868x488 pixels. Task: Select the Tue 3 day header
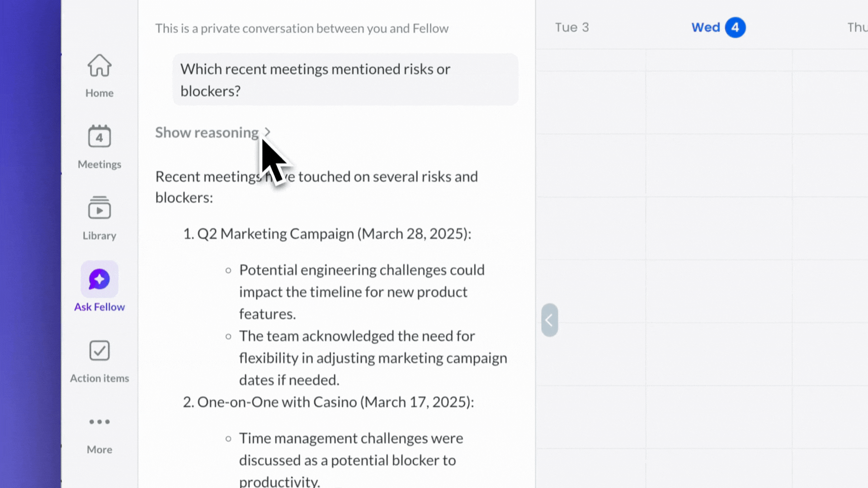point(572,28)
